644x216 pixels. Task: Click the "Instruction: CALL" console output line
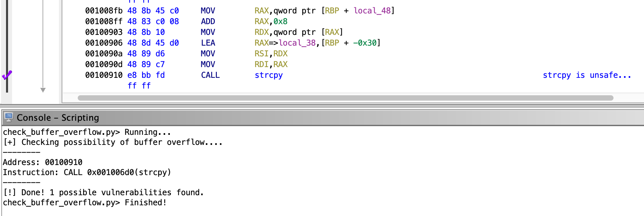coord(87,172)
